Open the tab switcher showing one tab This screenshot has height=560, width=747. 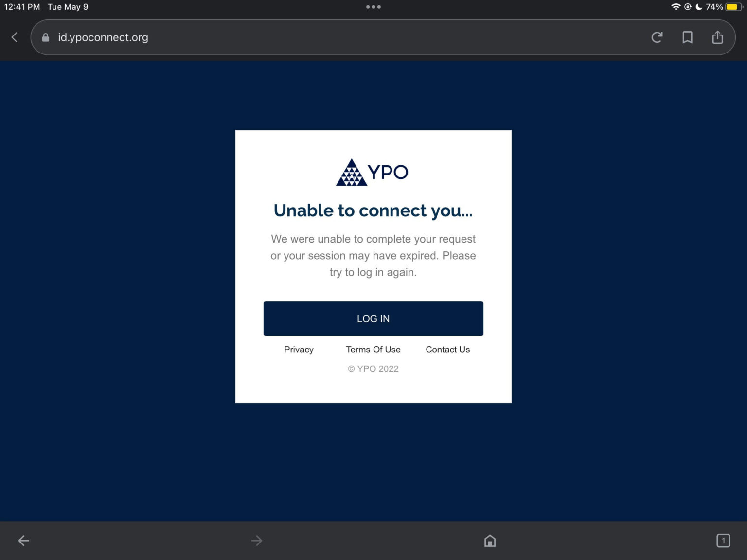tap(723, 540)
